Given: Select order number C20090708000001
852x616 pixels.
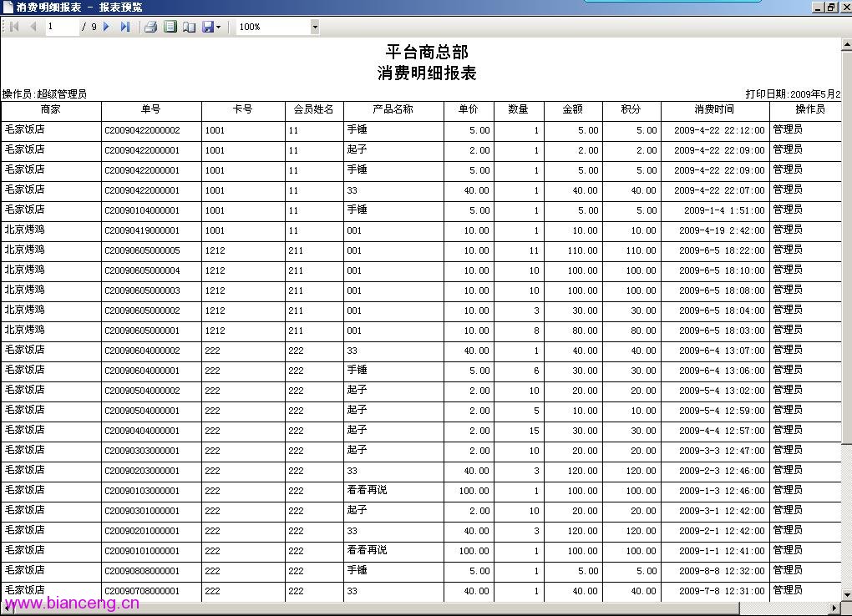Looking at the screenshot, I should (x=142, y=591).
